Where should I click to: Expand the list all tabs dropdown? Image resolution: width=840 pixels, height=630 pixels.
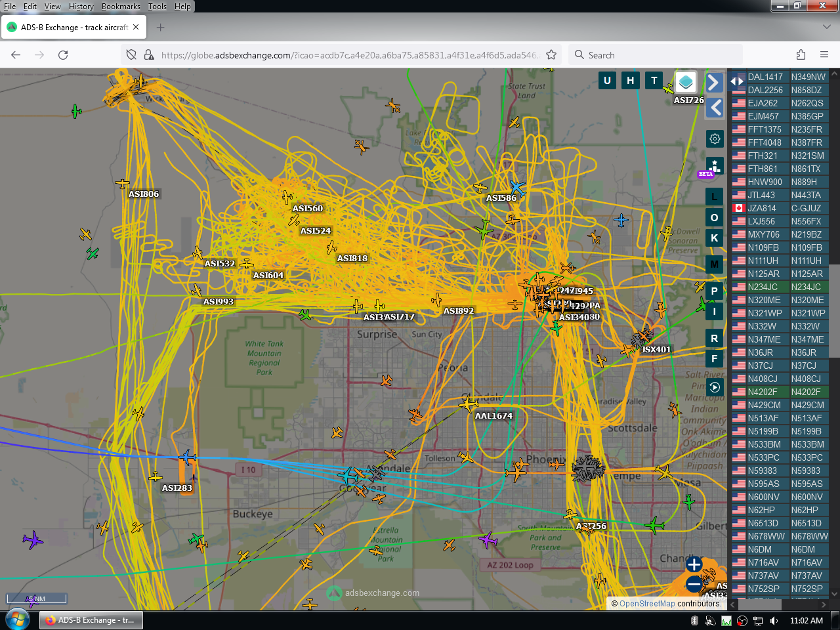[826, 28]
